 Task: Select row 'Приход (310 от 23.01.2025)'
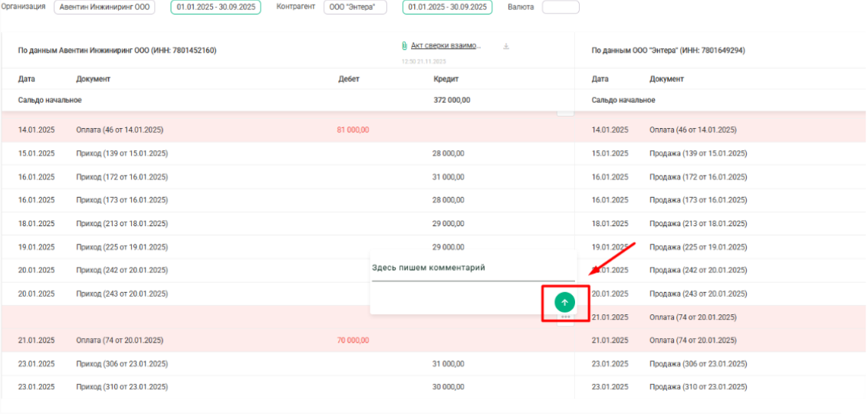click(122, 386)
